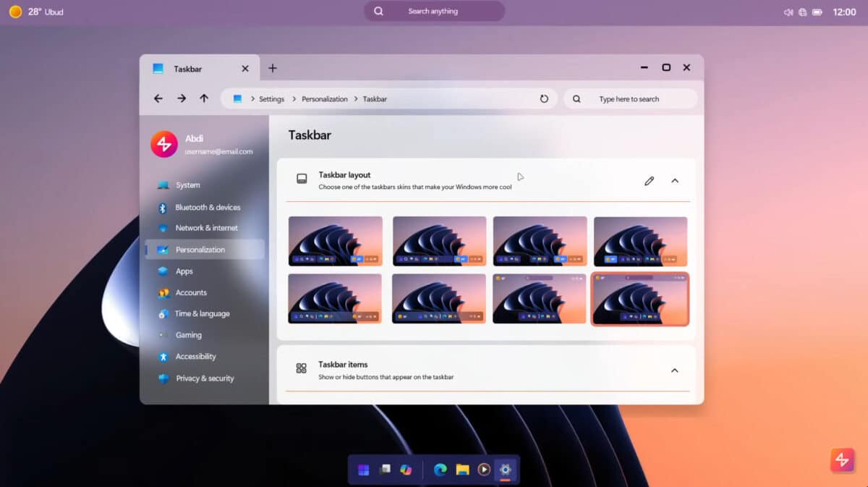Collapse the Taskbar layout section

point(674,181)
